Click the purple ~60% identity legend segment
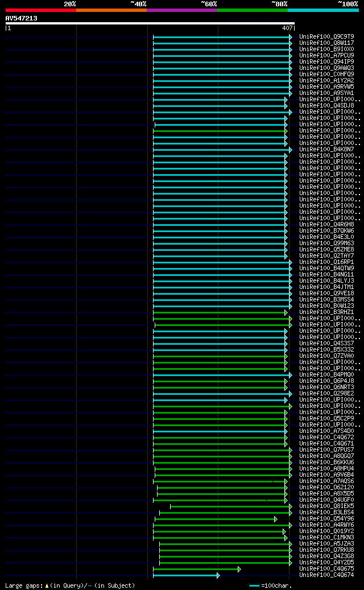364x590 pixels. click(182, 10)
